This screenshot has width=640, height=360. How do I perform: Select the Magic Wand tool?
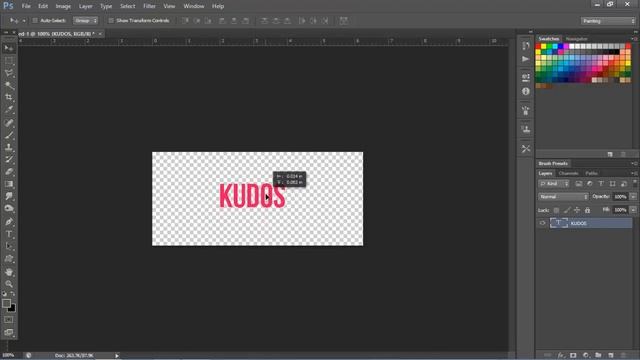pyautogui.click(x=9, y=85)
